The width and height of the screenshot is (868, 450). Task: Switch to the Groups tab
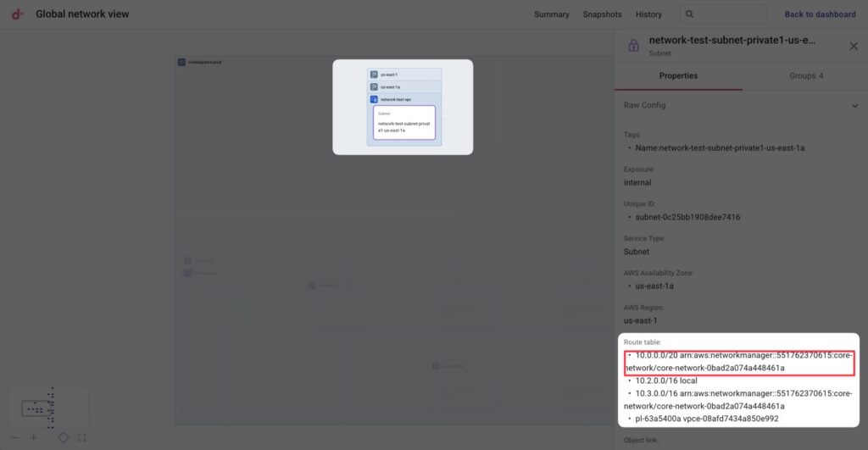[806, 76]
